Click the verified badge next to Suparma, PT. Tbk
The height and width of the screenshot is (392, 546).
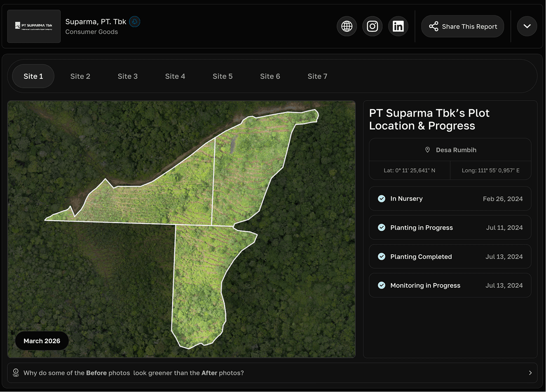point(135,21)
